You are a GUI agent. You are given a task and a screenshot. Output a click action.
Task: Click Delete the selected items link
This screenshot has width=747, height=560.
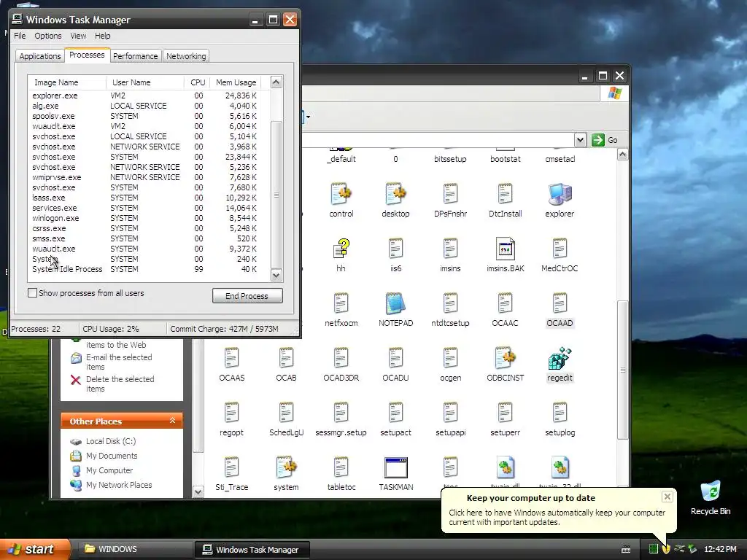(x=120, y=384)
